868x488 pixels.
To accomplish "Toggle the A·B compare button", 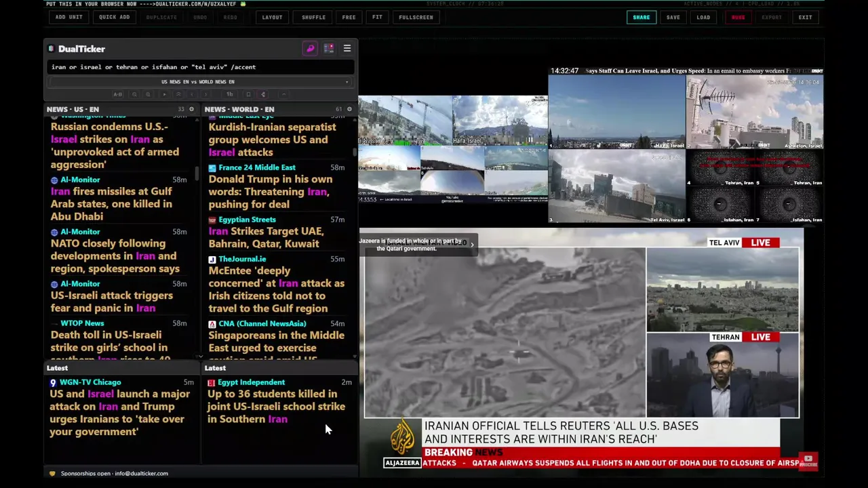I will (117, 94).
